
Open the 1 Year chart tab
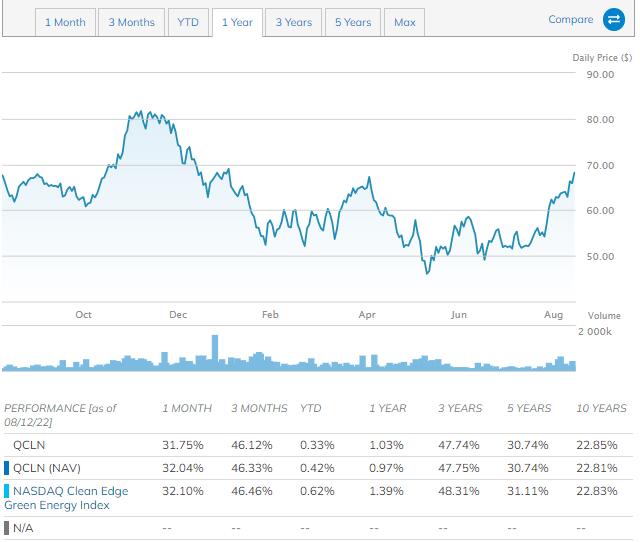tap(237, 22)
